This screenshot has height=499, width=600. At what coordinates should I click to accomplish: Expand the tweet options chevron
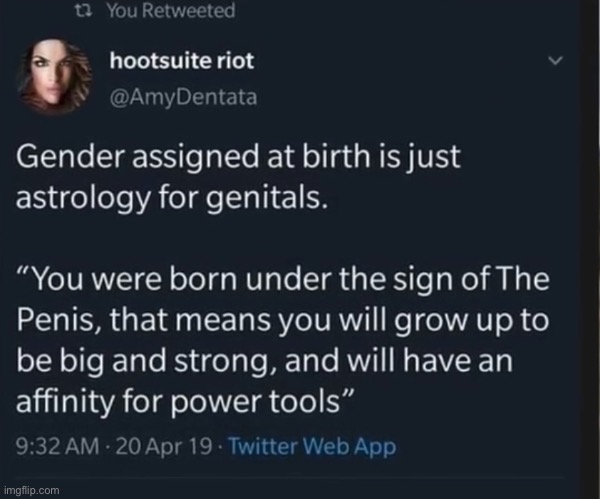point(558,60)
